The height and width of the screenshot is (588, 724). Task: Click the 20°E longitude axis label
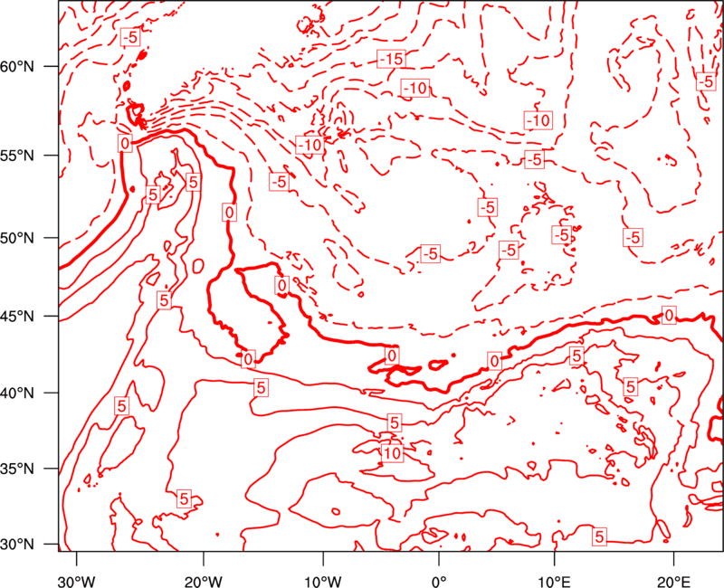pos(673,582)
